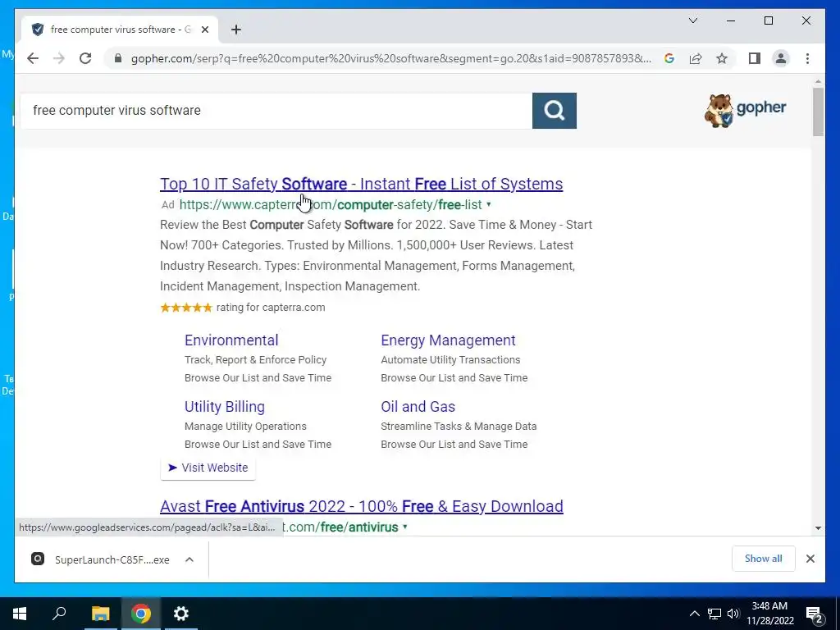Open the Oil and Gas sitelink
The height and width of the screenshot is (630, 840).
pos(418,407)
